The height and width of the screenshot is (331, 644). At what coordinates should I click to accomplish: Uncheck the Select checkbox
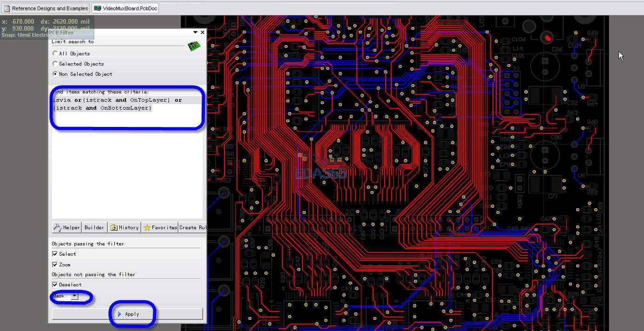[x=55, y=254]
